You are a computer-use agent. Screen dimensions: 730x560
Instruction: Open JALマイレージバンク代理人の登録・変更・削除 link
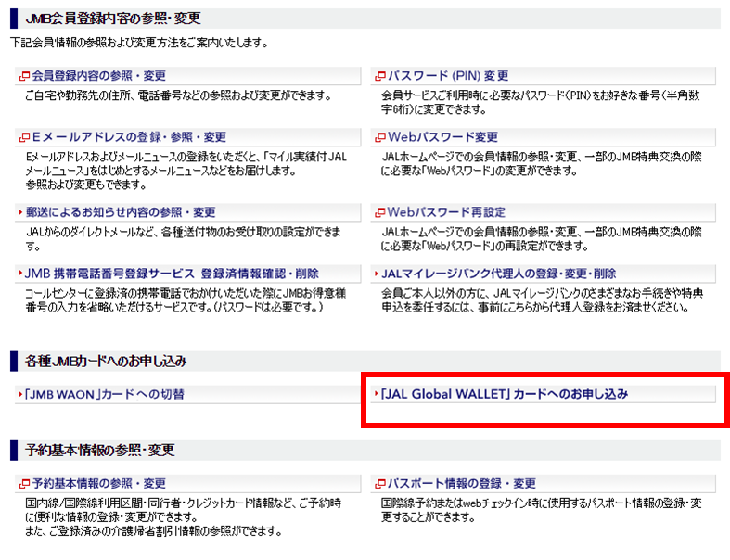click(499, 274)
